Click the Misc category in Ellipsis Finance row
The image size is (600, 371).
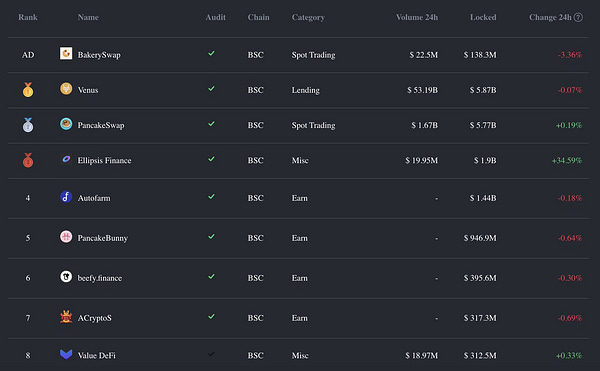(x=300, y=161)
